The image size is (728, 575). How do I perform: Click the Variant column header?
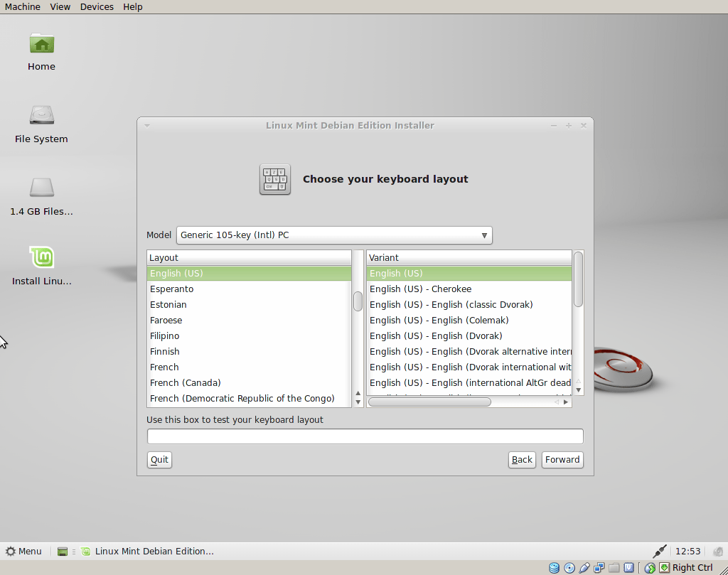coord(469,257)
